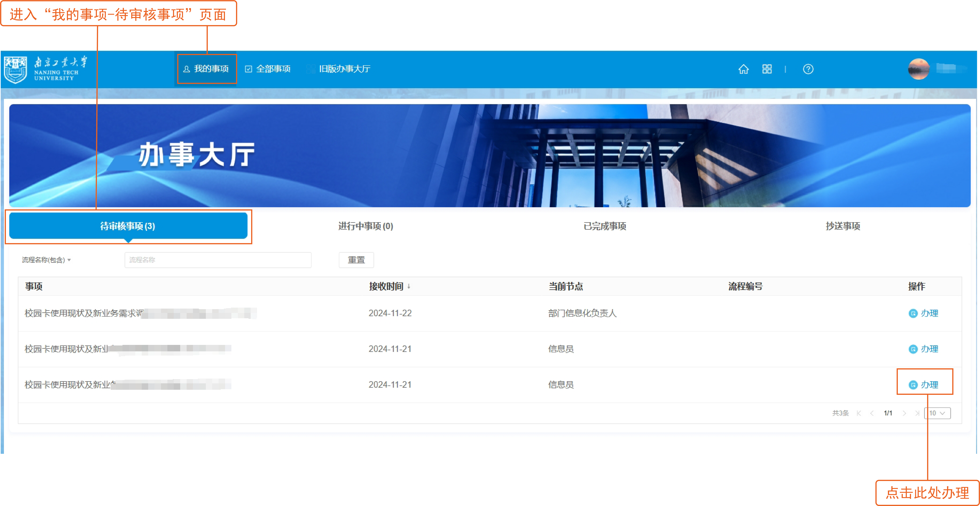
Task: Click 办理 in the last row
Action: pos(923,385)
